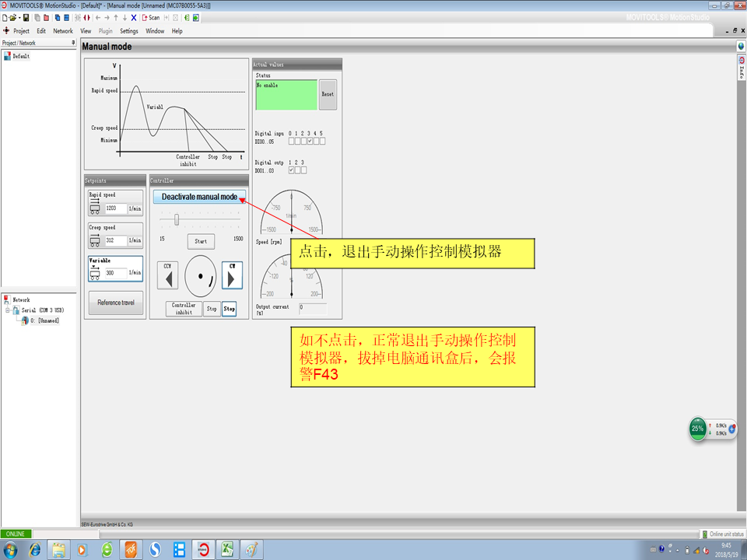Open the Network menu
The image size is (747, 560).
[63, 31]
